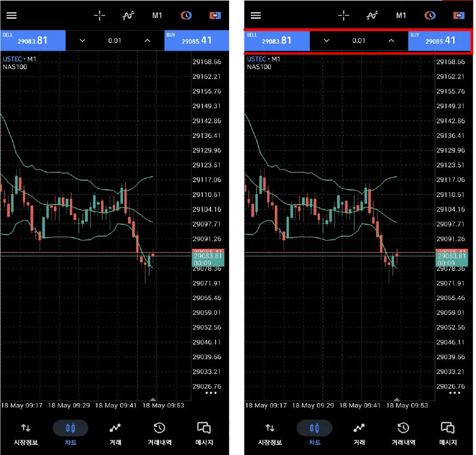Open the red-blue clock icon in left screenshot
Image resolution: width=476 pixels, height=455 pixels.
pyautogui.click(x=186, y=15)
